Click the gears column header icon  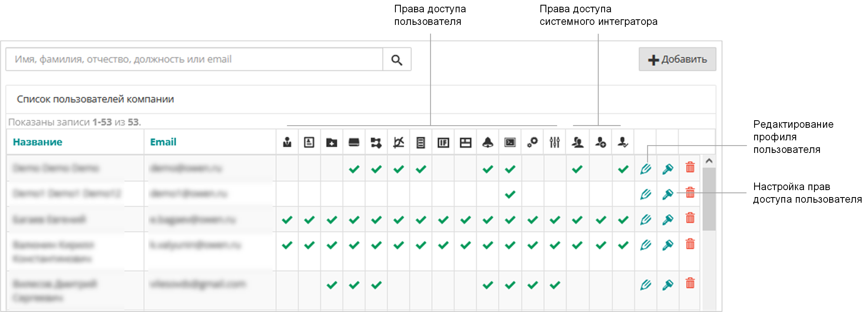click(x=532, y=143)
